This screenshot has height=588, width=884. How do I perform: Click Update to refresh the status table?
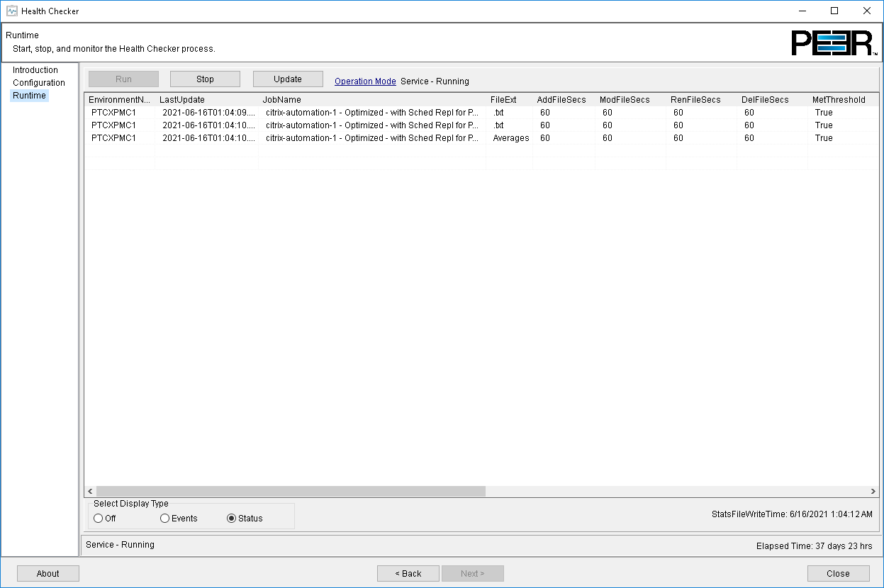pos(288,79)
